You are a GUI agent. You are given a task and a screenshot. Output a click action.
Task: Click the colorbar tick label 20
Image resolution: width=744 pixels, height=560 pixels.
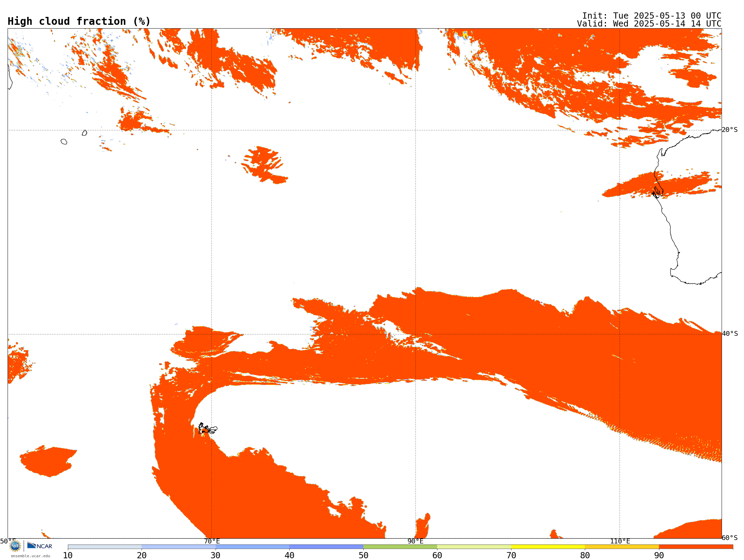click(142, 556)
